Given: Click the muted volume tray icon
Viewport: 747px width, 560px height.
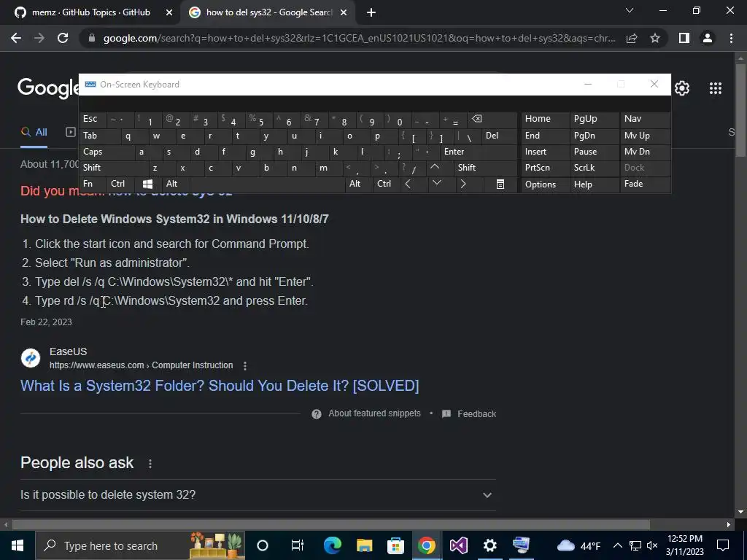Looking at the screenshot, I should [x=652, y=545].
